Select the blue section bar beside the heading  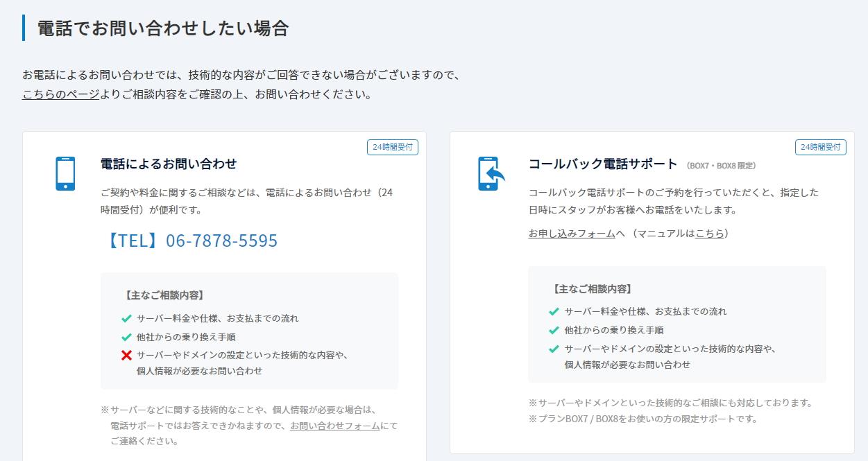pos(24,28)
